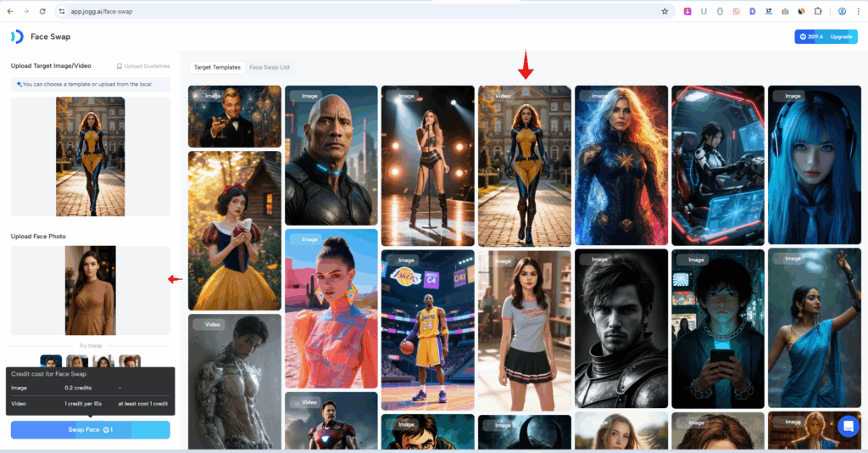Click the uploaded face photo preview
Screen dimensions: 868x453
[90, 290]
